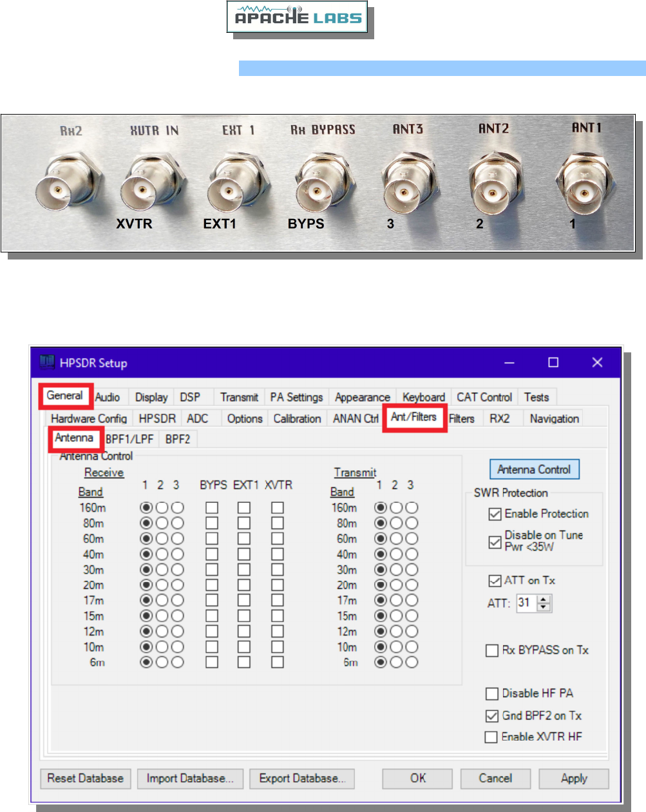Open the HPSDR sub-tab

tap(157, 419)
